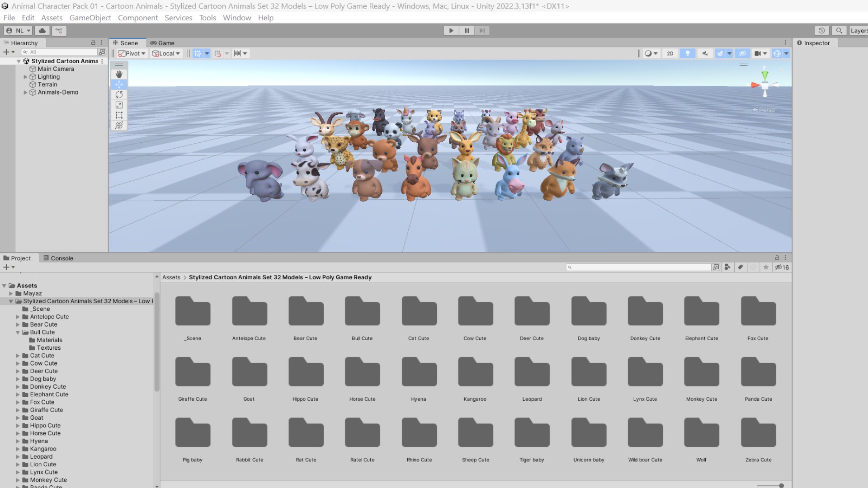The width and height of the screenshot is (868, 488).
Task: Expand the Lighting hierarchy object
Action: pyautogui.click(x=25, y=77)
